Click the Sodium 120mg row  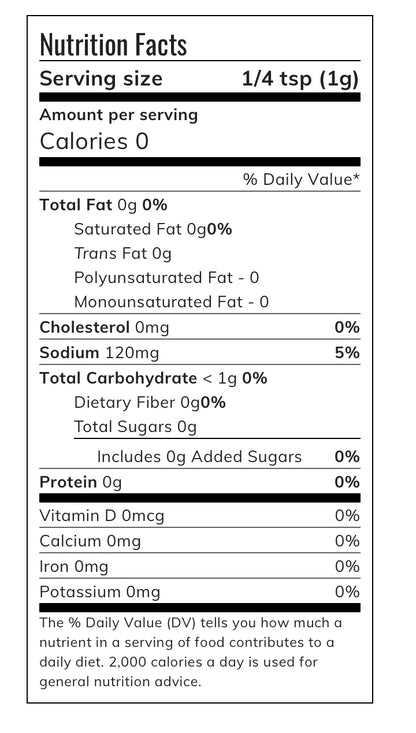point(200,352)
